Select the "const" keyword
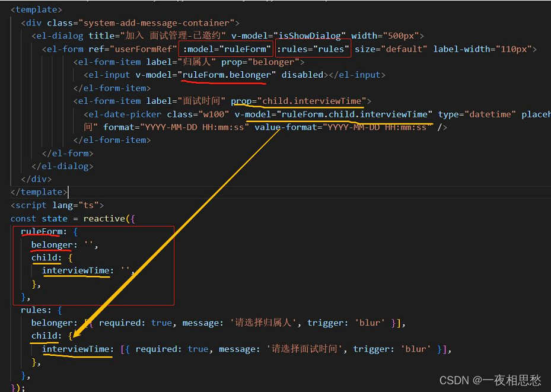 tap(23, 218)
